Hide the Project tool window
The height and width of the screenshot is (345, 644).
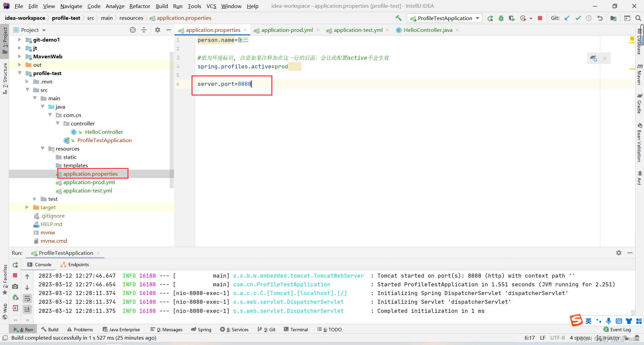point(169,30)
